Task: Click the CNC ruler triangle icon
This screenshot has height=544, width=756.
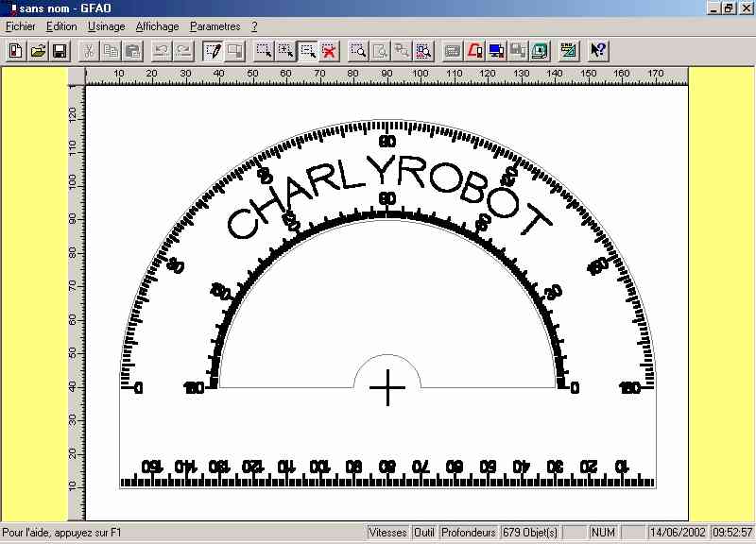Action: (569, 51)
